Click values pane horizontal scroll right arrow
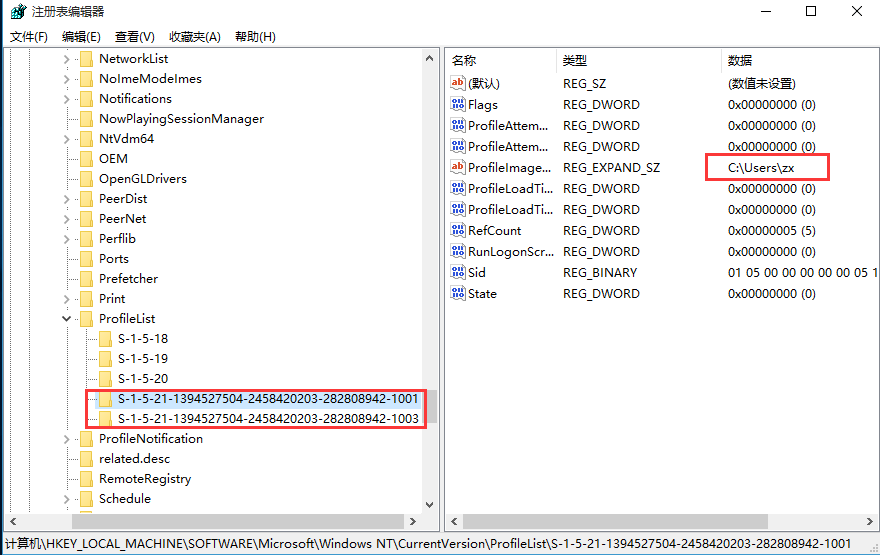This screenshot has width=880, height=555. (x=870, y=521)
